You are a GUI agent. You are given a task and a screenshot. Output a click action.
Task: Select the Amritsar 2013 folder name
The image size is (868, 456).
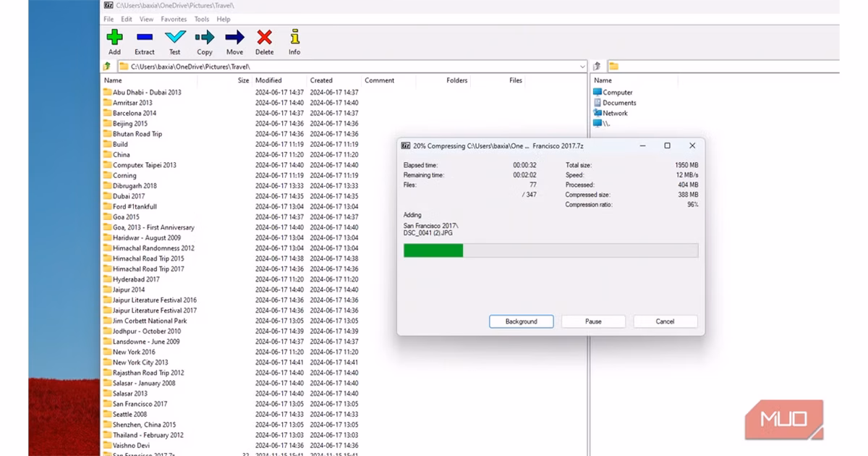[x=132, y=103]
